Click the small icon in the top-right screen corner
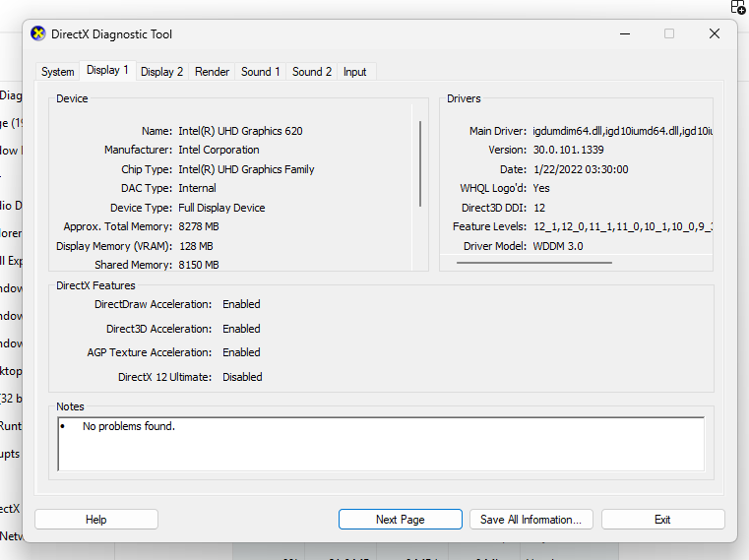Screen dimensions: 749x560 pyautogui.click(x=738, y=7)
